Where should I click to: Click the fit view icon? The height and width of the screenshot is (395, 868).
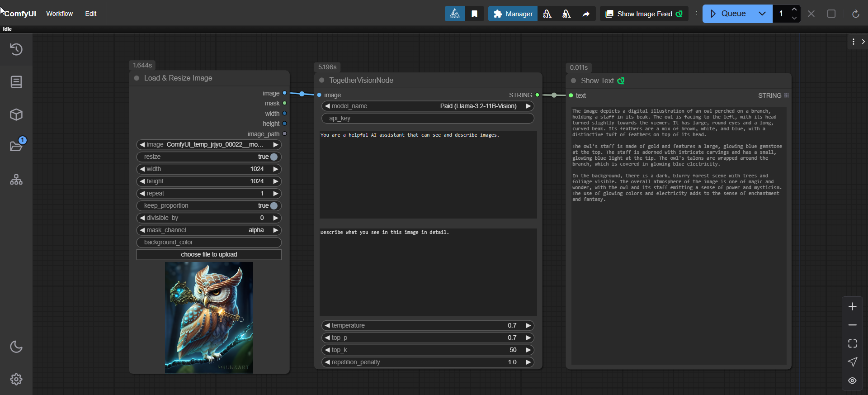tap(852, 344)
